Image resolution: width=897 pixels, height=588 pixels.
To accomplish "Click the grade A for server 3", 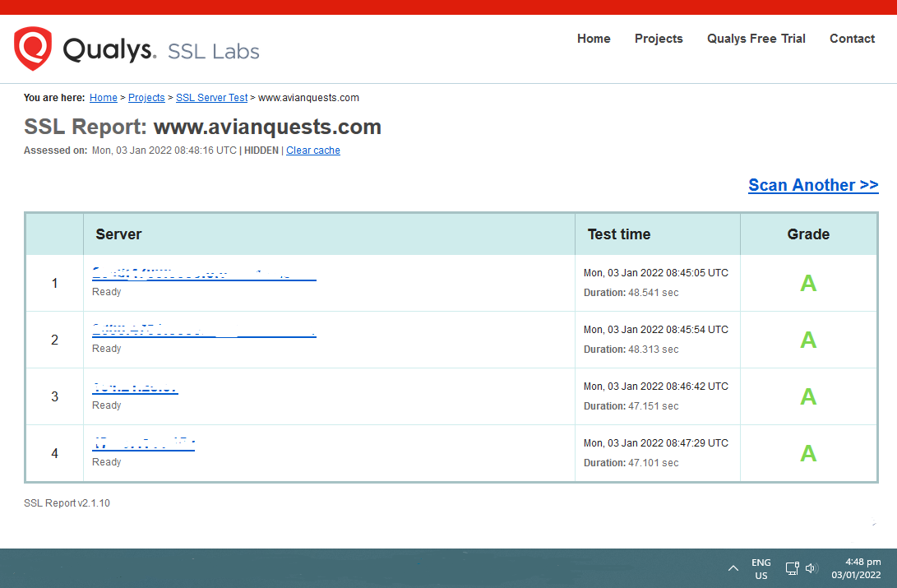I will (x=807, y=396).
